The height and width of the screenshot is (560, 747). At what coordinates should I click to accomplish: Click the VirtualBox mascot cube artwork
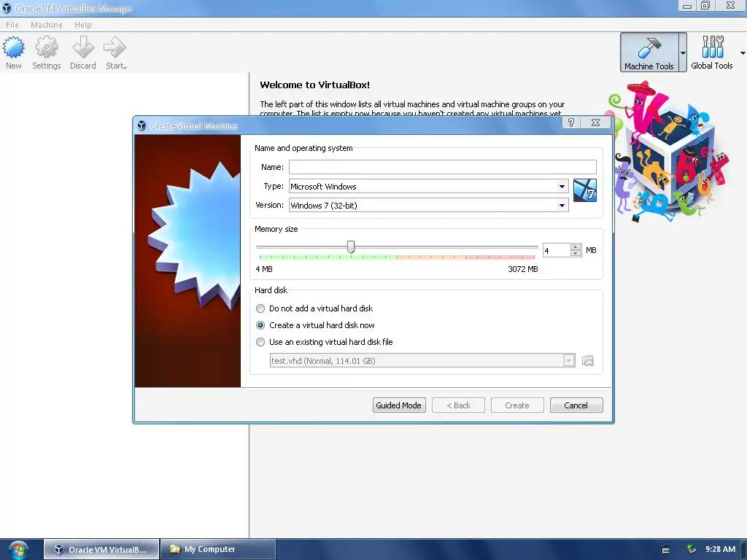pos(670,152)
